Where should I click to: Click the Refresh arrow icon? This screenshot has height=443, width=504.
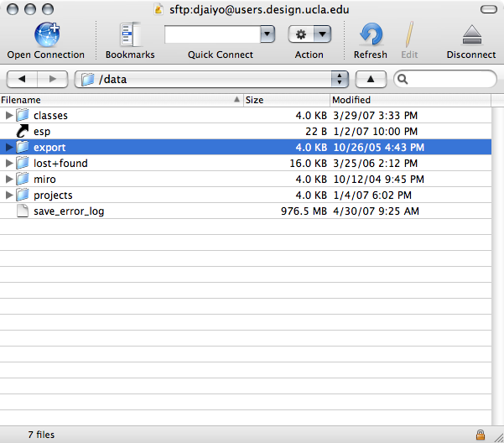[x=370, y=34]
